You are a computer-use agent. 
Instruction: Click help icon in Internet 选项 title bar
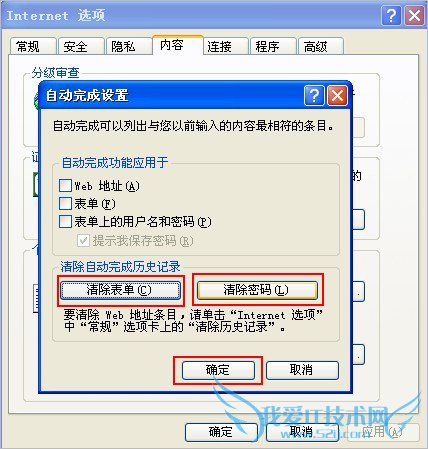391,15
